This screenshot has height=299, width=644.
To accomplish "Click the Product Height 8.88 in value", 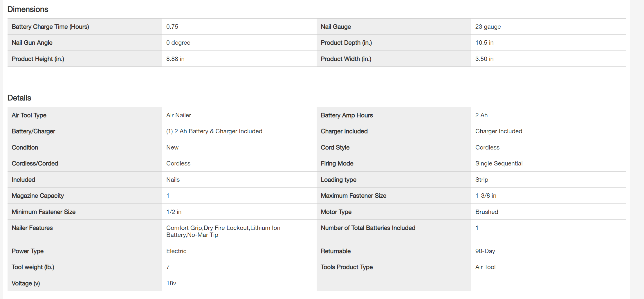I will pyautogui.click(x=175, y=59).
